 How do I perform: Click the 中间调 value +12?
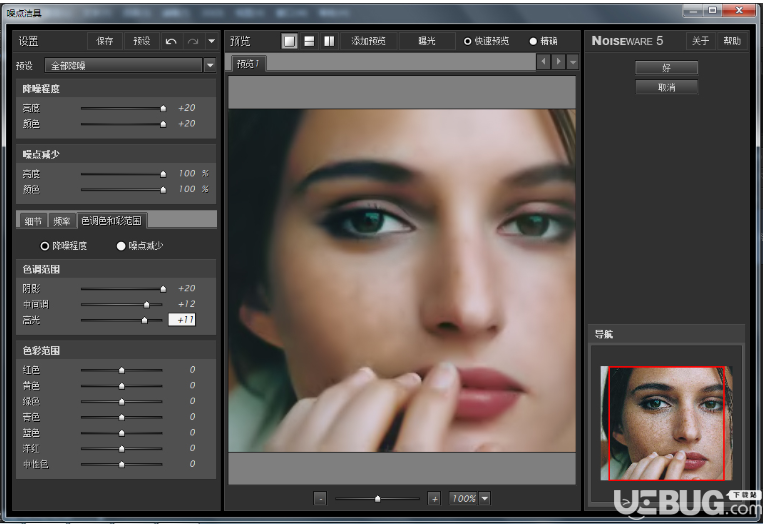(x=187, y=304)
